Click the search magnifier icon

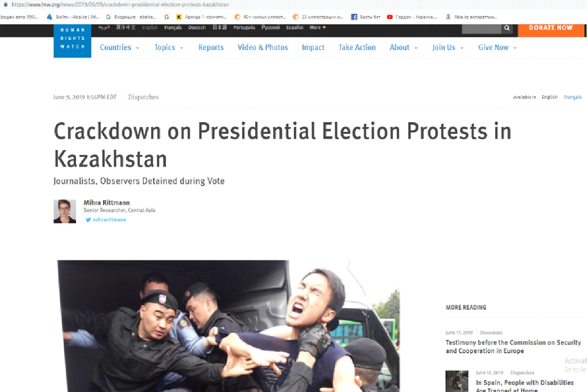click(506, 28)
